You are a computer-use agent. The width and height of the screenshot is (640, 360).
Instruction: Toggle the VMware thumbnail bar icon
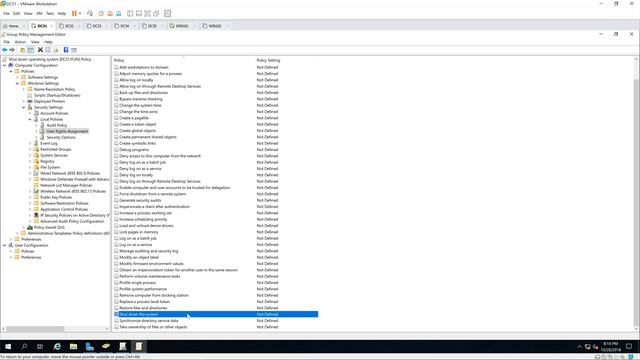[x=139, y=13]
